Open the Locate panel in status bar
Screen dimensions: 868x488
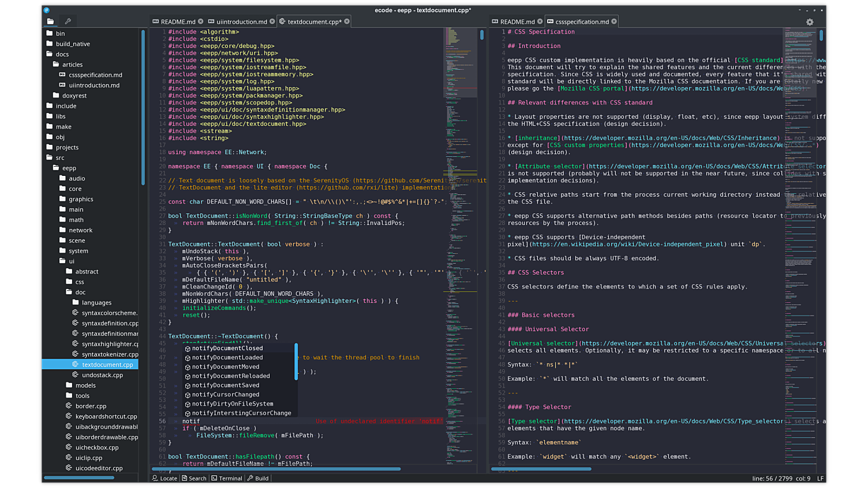tap(164, 478)
